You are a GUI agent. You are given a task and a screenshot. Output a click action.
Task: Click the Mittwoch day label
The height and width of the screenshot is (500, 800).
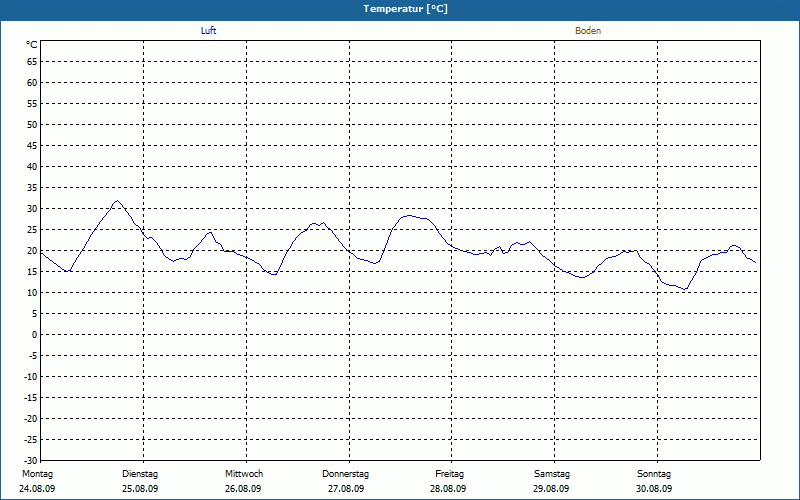(x=244, y=474)
